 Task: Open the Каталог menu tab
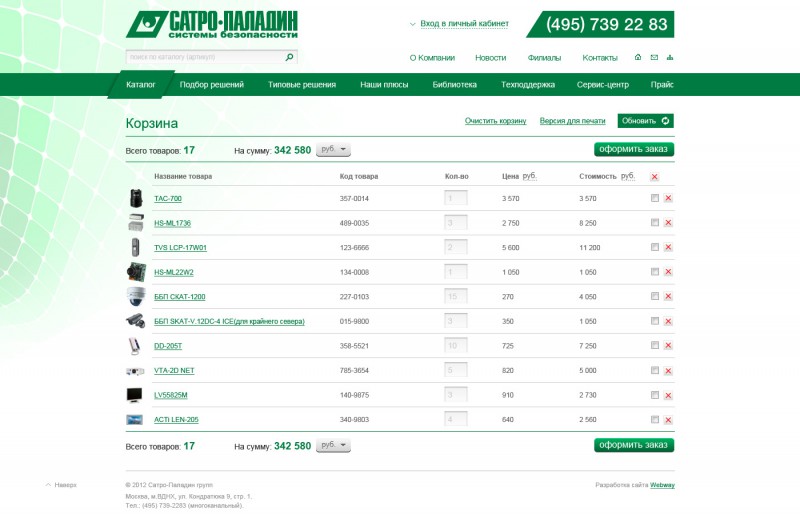pyautogui.click(x=141, y=85)
